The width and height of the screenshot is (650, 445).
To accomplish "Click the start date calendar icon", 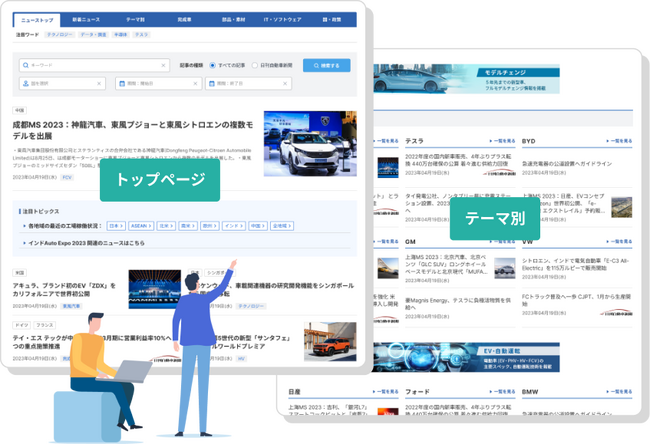I will [121, 84].
